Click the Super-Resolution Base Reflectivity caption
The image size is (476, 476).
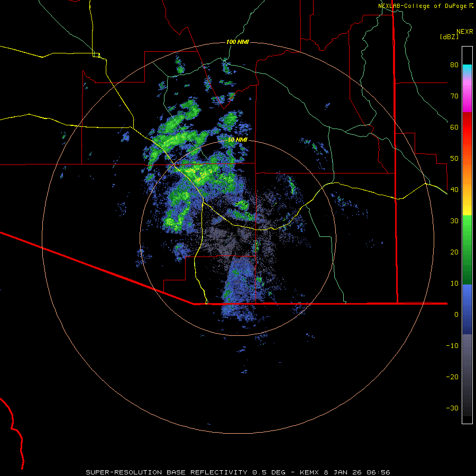[x=238, y=472]
